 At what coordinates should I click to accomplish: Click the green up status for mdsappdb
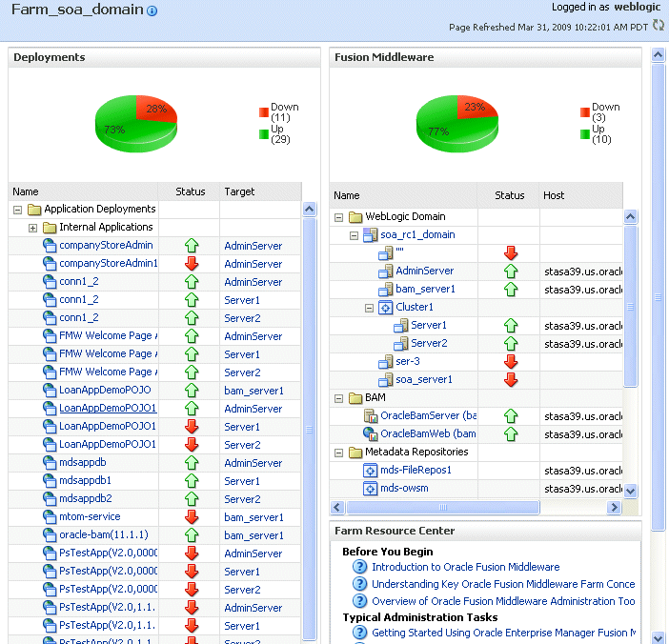point(192,463)
